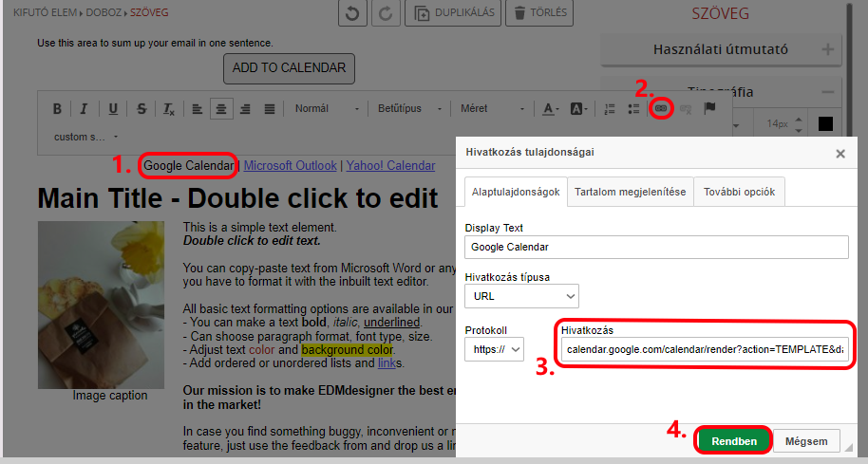The image size is (868, 464).
Task: Click the Mégsem button
Action: click(806, 441)
